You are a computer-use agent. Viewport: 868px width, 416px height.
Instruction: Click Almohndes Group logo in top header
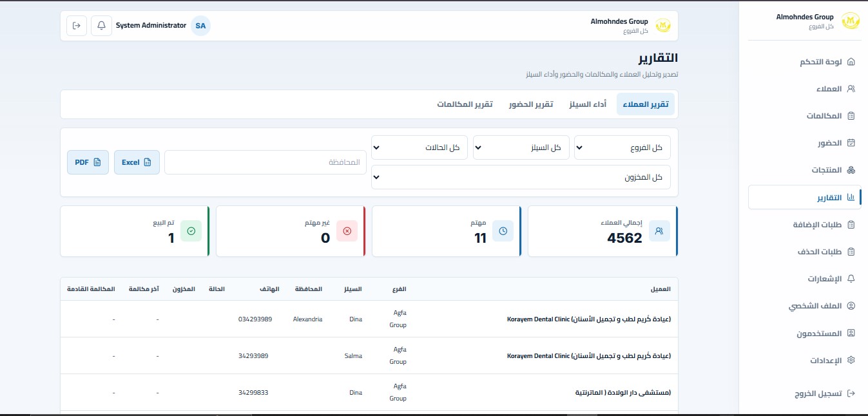tap(663, 25)
